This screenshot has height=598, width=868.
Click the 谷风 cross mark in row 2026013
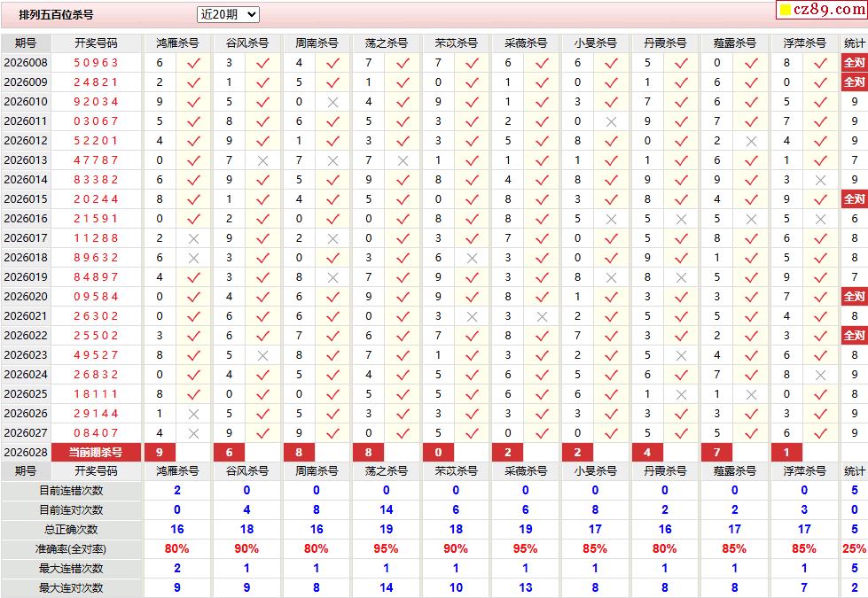click(263, 160)
